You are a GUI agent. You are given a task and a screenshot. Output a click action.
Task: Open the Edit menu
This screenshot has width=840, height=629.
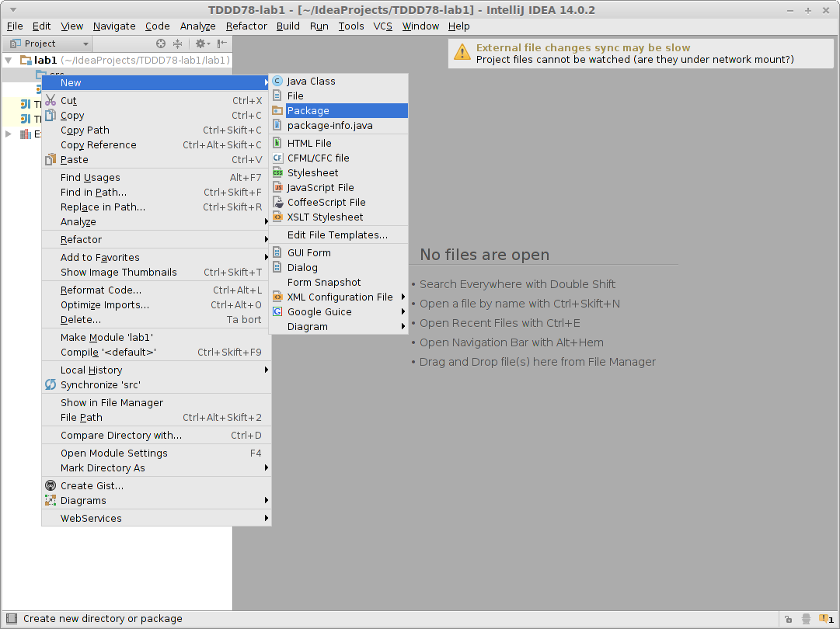[x=41, y=26]
